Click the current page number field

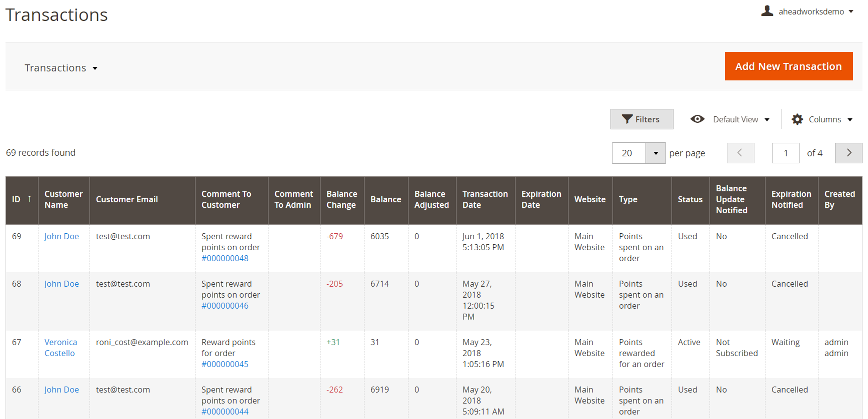[785, 153]
